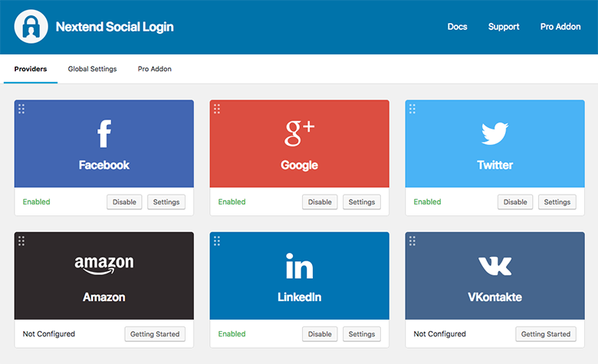The image size is (598, 364).
Task: Click the Google plus logo icon
Action: [299, 133]
